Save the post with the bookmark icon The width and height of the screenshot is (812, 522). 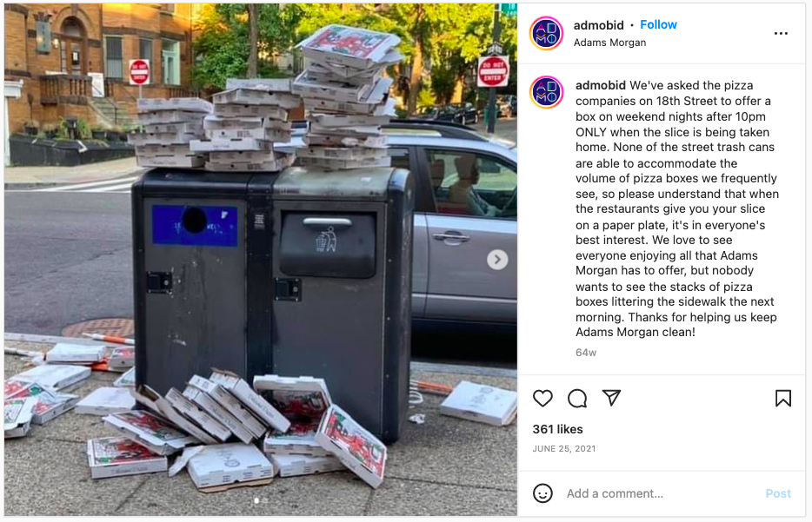tap(783, 399)
